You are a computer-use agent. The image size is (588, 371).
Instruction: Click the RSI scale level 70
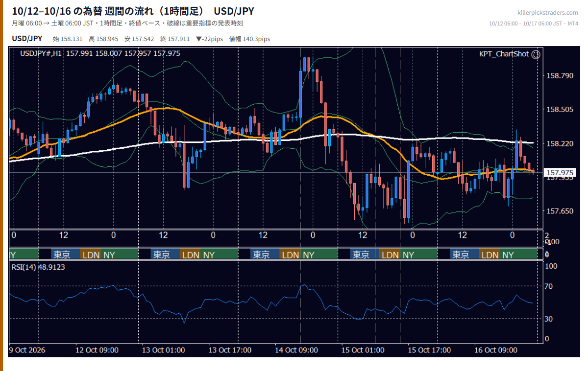(549, 286)
